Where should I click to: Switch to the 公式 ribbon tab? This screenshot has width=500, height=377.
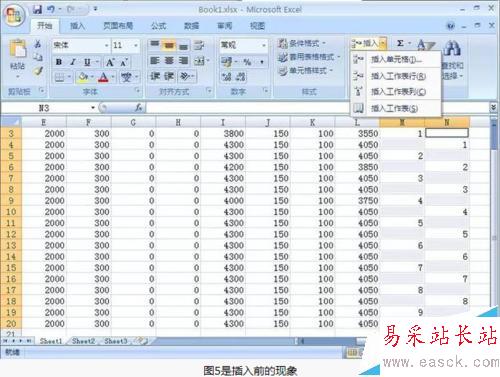click(x=159, y=26)
